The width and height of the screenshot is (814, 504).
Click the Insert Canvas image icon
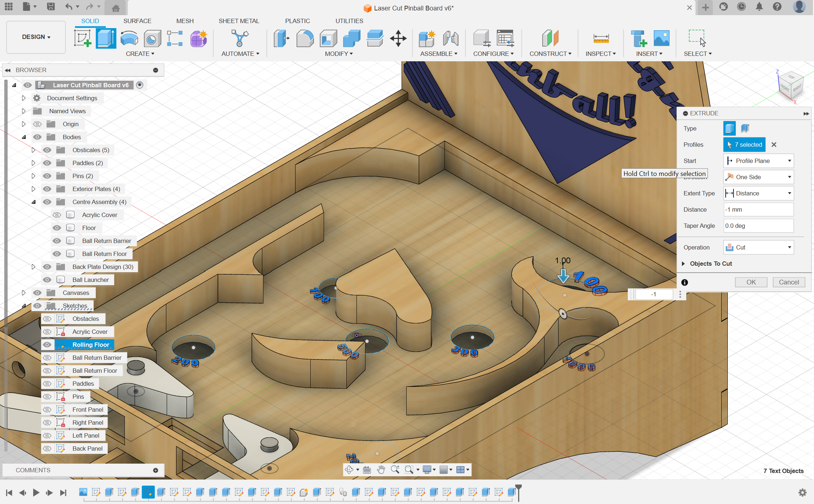coord(661,38)
